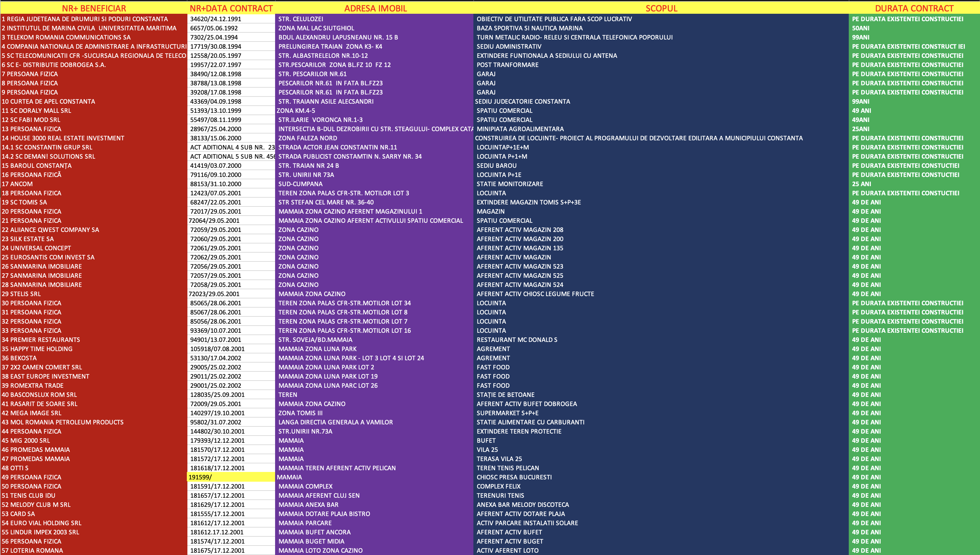Screen dimensions: 980x555
Task: Select contract cell 34620/24.12.1991
Action: click(215, 19)
